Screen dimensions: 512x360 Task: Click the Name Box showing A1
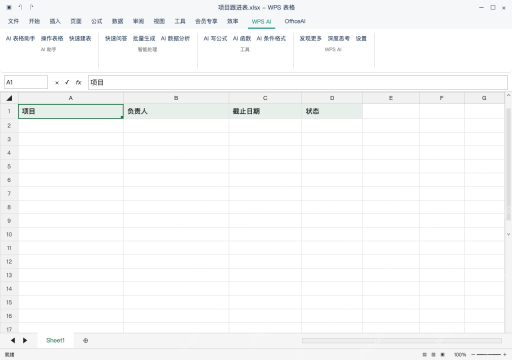pos(26,82)
